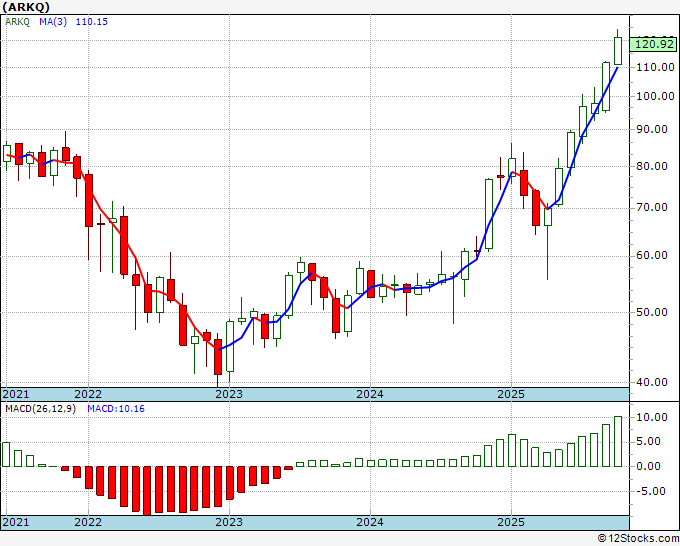Click the 100.00 price axis label
The image size is (680, 546).
pos(655,96)
